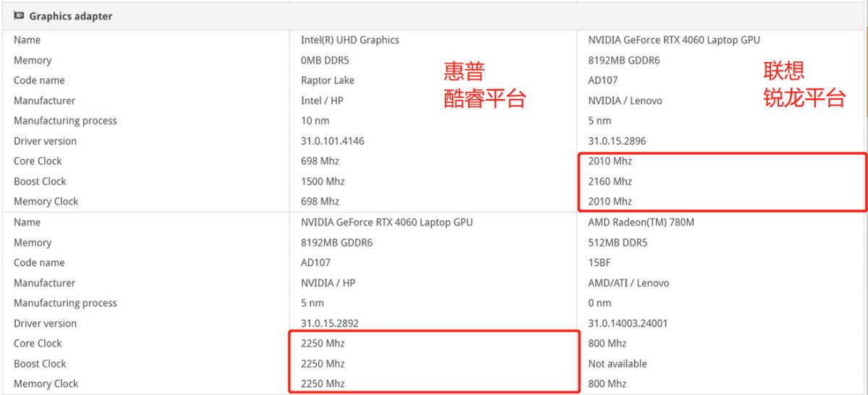Click Manufacturer label in NVIDIA / HP row
This screenshot has height=395, width=868.
coord(44,283)
